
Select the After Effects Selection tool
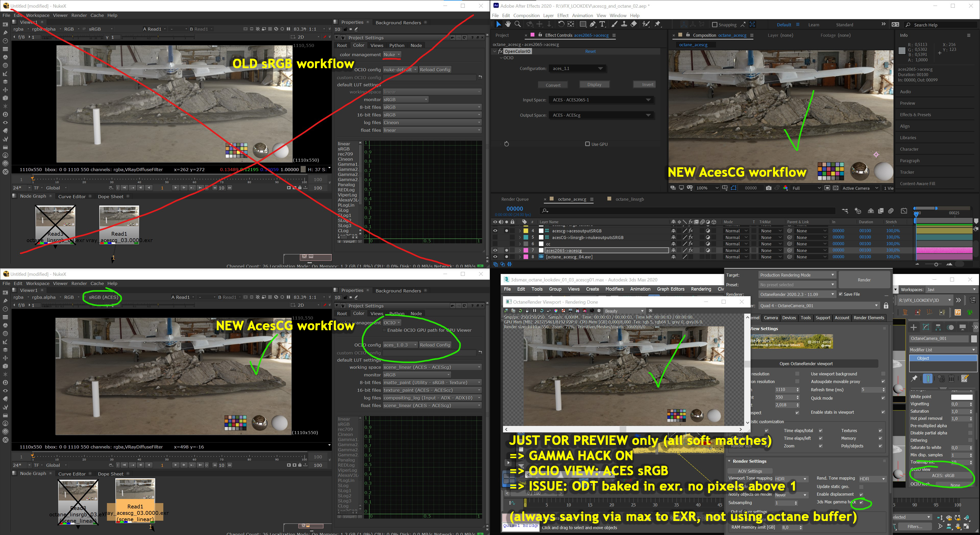point(498,24)
